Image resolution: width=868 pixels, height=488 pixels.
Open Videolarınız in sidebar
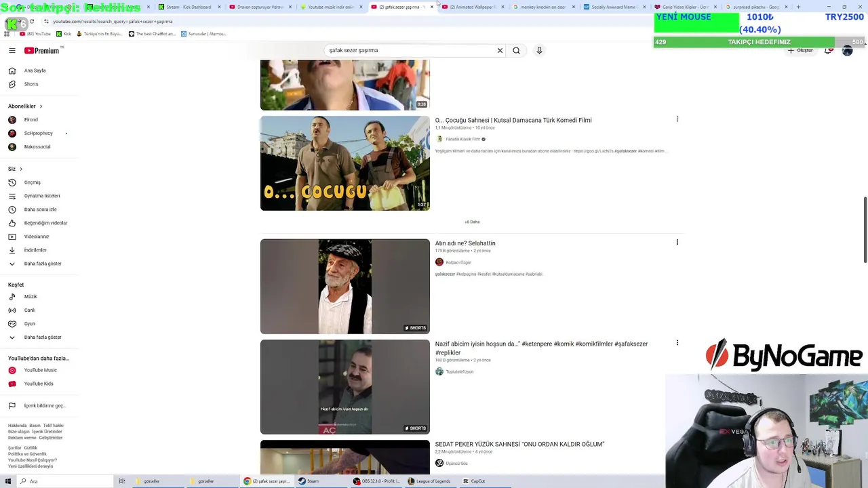[x=37, y=237]
